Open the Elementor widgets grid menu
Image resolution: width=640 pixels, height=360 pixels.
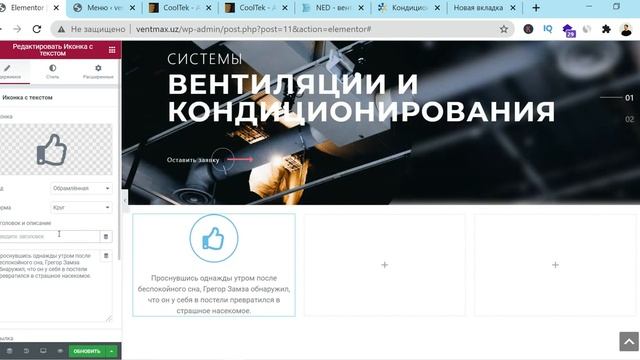[x=112, y=50]
